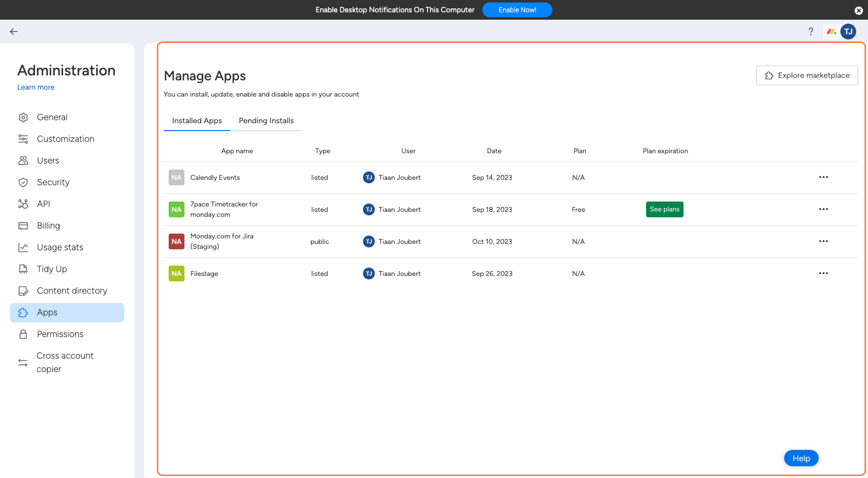Click the Sep 18, 2023 date cell

click(x=492, y=209)
